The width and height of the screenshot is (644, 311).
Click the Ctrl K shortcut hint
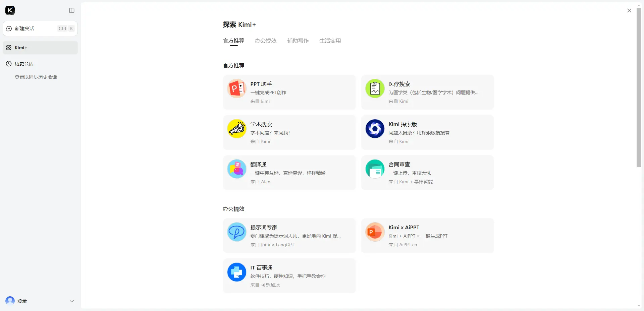tap(66, 28)
